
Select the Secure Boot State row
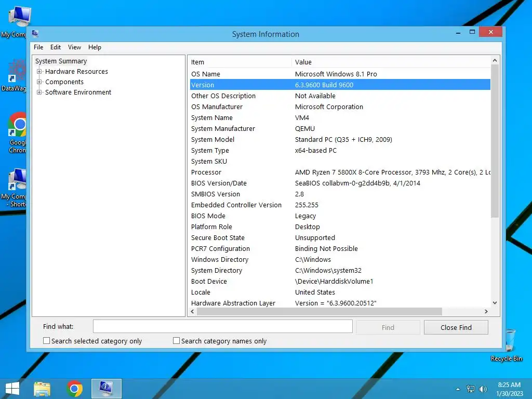click(340, 237)
